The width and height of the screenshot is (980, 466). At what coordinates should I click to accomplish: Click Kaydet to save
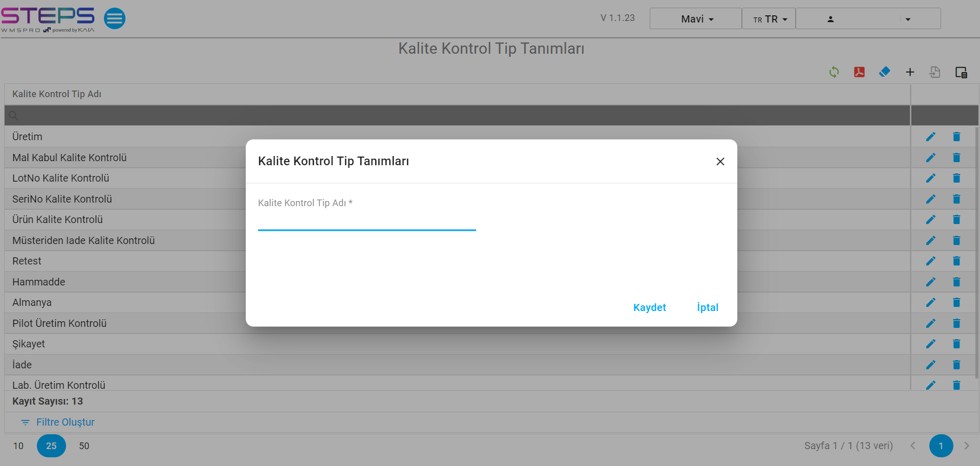pos(650,307)
